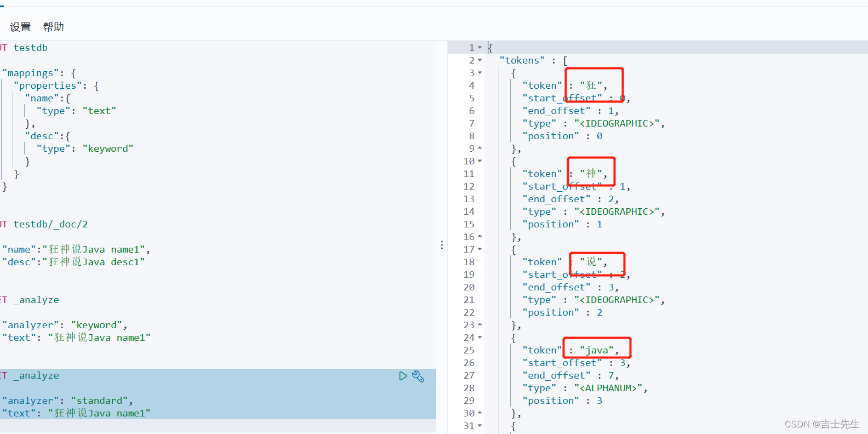This screenshot has height=434, width=868.
Task: Click the "position" : 2 line
Action: point(562,312)
